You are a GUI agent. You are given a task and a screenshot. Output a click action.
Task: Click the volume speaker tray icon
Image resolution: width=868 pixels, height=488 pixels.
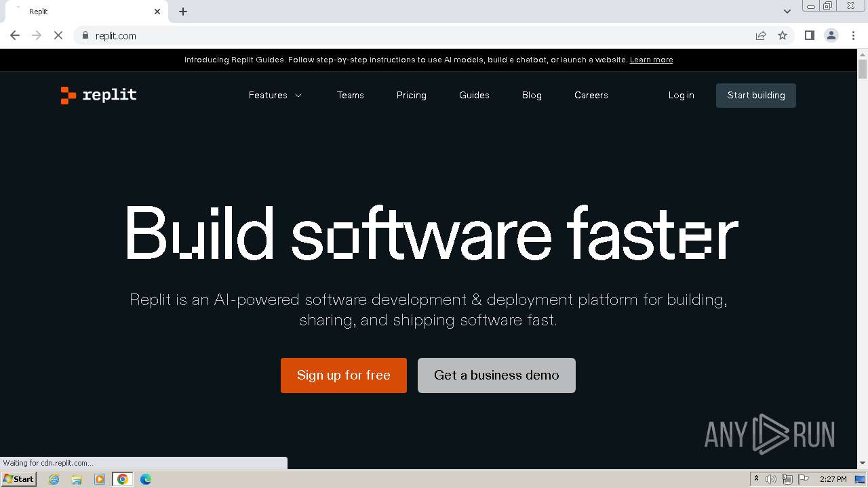[771, 479]
